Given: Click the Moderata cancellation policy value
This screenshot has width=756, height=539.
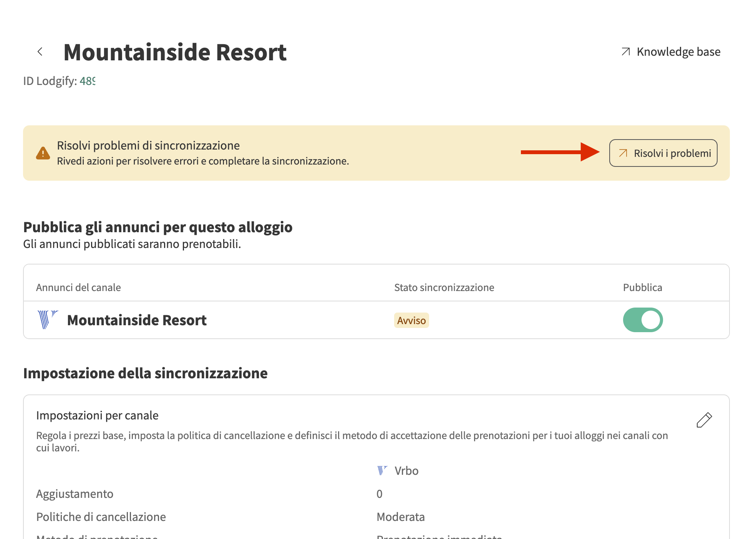Looking at the screenshot, I should tap(401, 517).
